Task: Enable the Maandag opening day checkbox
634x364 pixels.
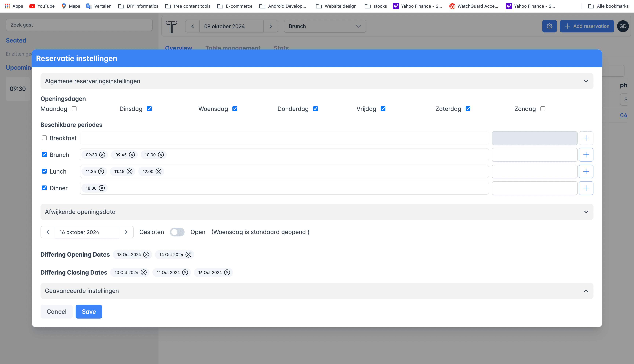Action: point(74,109)
